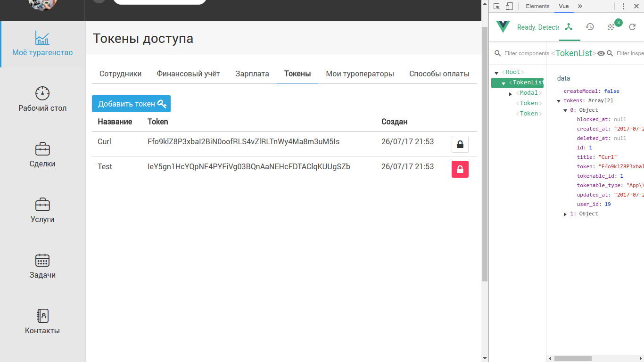Click the Filter components input

(527, 53)
